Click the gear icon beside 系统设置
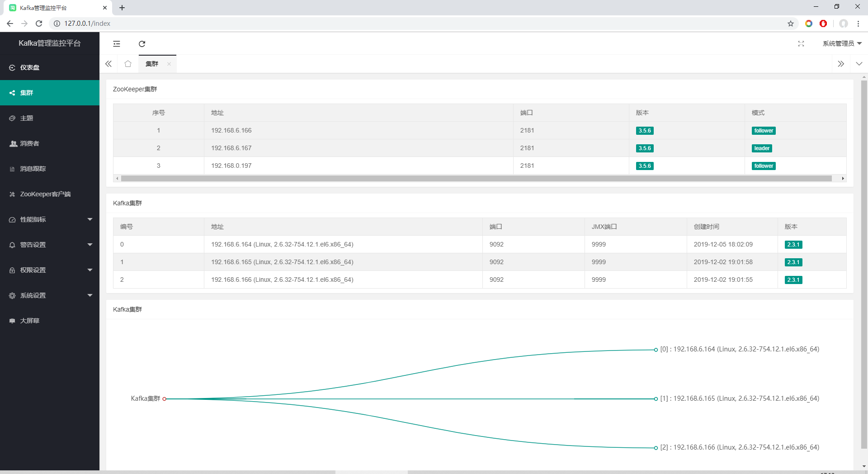This screenshot has height=474, width=868. click(12, 295)
